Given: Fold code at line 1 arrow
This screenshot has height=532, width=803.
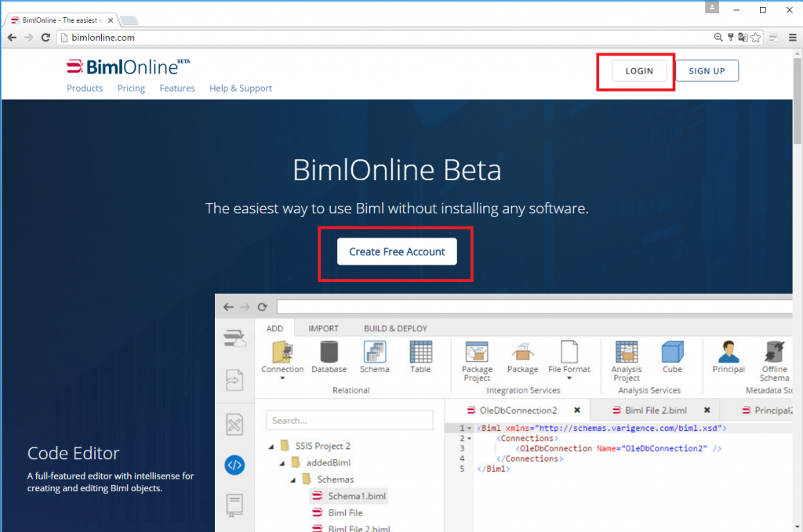Looking at the screenshot, I should point(469,429).
